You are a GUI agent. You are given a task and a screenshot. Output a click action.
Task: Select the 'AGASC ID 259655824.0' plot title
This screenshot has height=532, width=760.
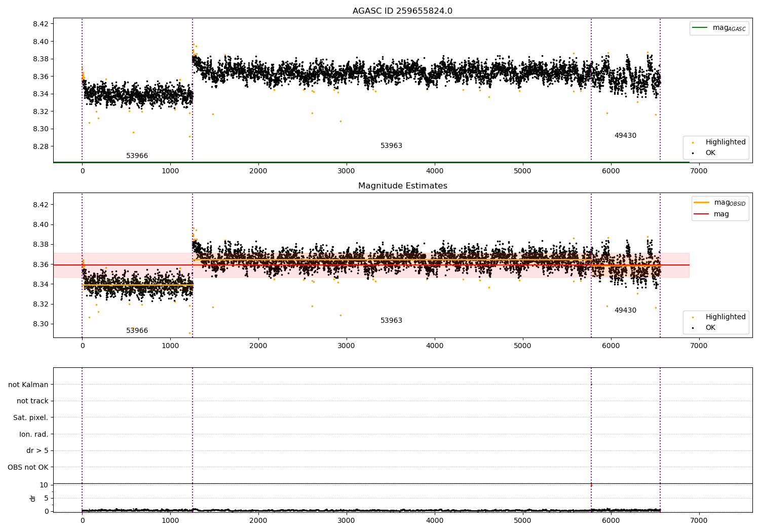[x=402, y=11]
